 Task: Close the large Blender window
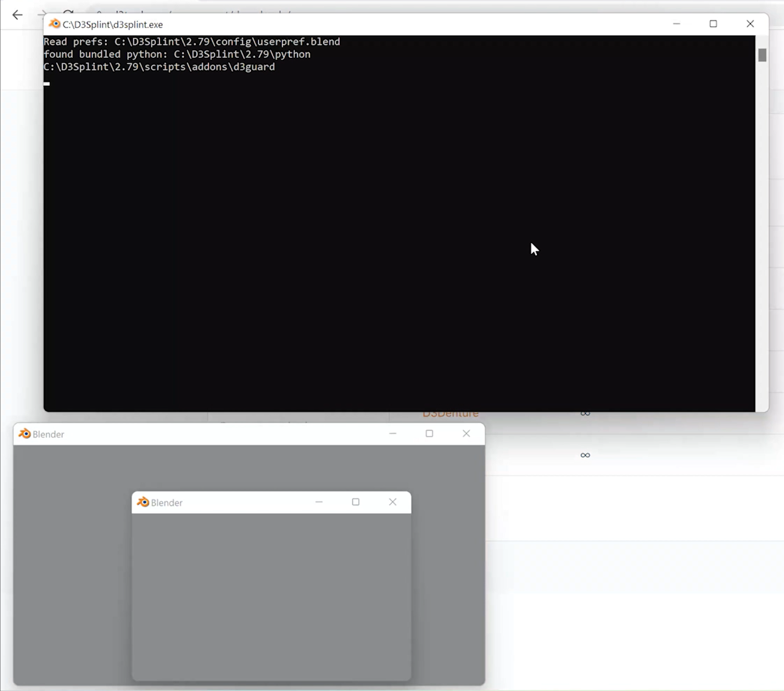pyautogui.click(x=466, y=434)
